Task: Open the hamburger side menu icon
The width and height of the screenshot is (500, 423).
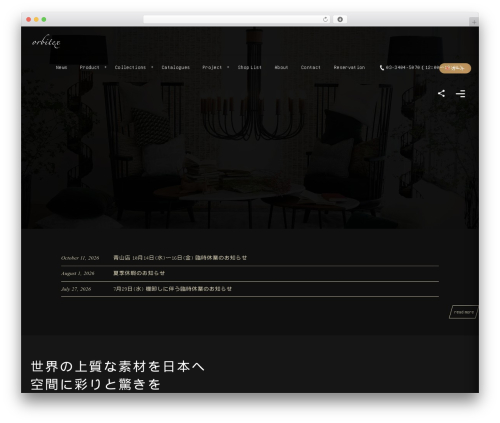Action: tap(461, 94)
